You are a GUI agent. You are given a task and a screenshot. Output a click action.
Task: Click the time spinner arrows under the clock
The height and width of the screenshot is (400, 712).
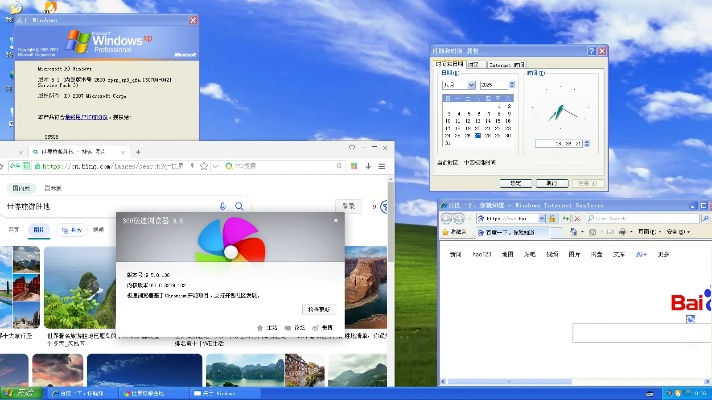587,143
